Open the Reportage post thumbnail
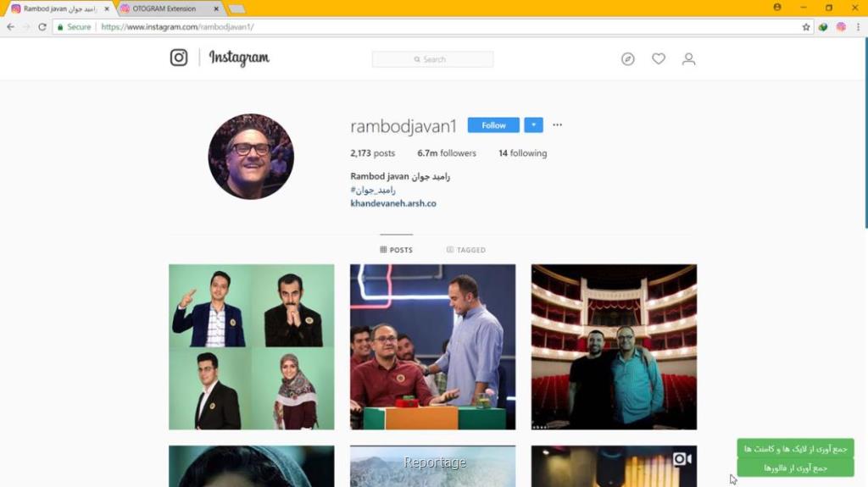Viewport: 868px width, 487px height. point(432,466)
